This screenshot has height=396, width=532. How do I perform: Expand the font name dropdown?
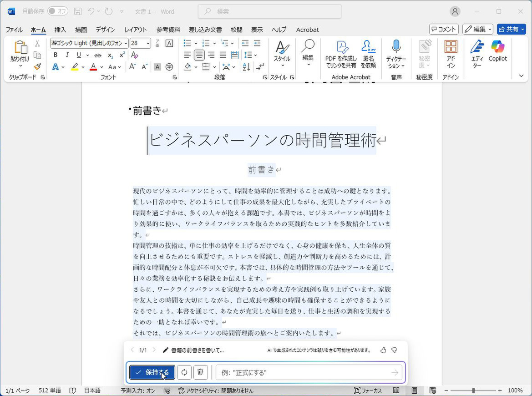[x=126, y=43]
